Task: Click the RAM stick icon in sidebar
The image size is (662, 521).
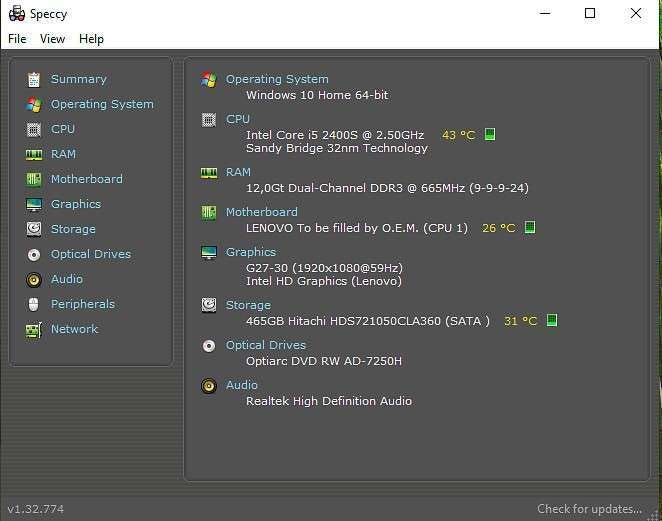Action: (34, 155)
